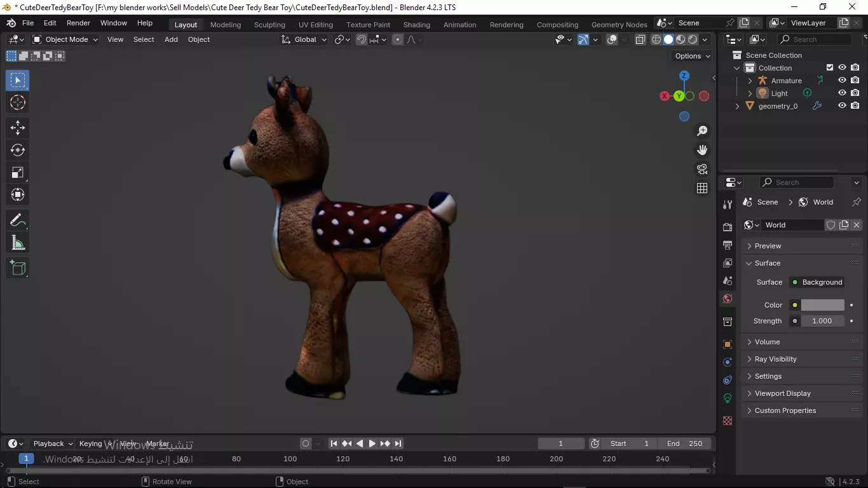Viewport: 868px width, 488px height.
Task: Select the Measure tool
Action: (18, 243)
